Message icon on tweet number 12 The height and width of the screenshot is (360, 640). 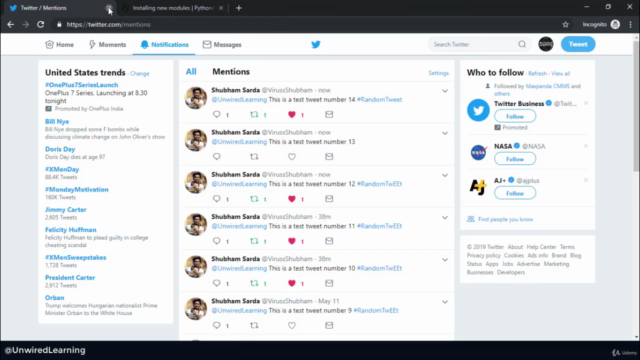tap(329, 199)
